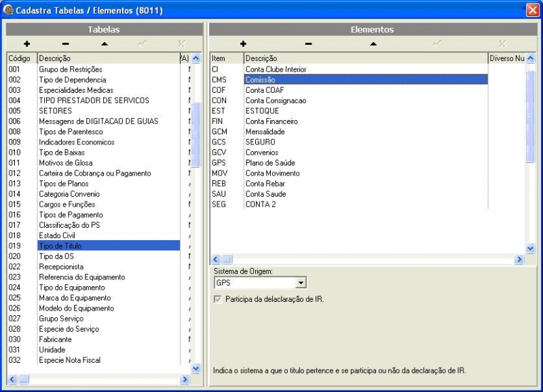This screenshot has width=543, height=392.
Task: Click the confirm checkmark icon in Tabelas toolbar
Action: (143, 43)
